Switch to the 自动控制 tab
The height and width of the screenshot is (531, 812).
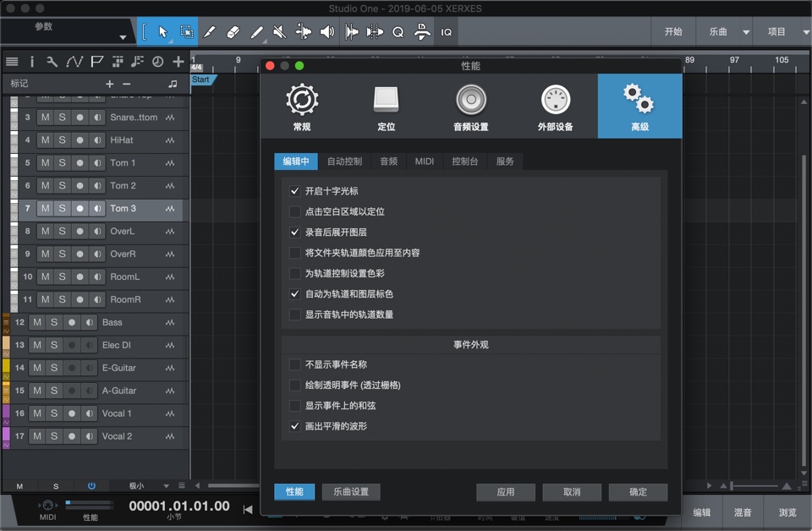point(344,161)
